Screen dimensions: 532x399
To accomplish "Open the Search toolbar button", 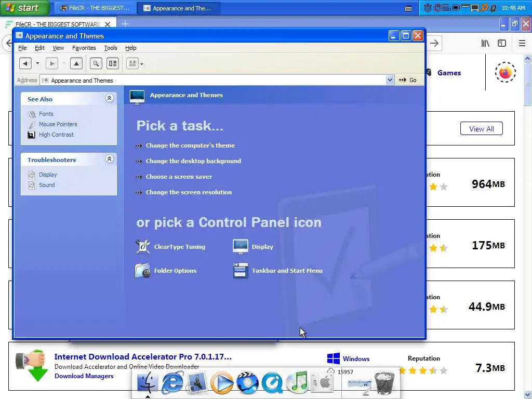I will tap(96, 63).
